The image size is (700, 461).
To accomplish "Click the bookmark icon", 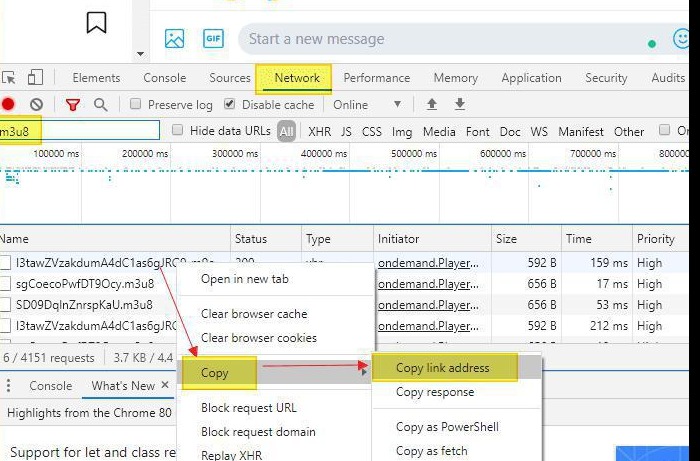I will pyautogui.click(x=96, y=23).
